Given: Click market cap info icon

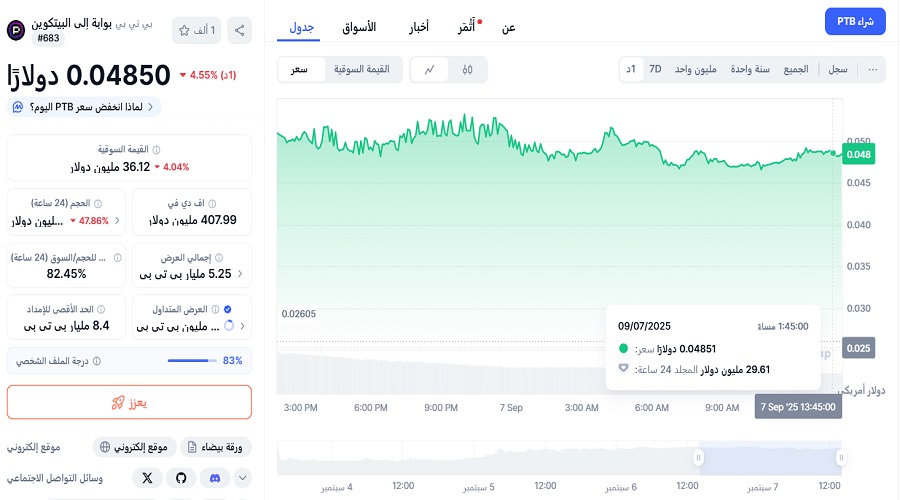Looking at the screenshot, I should point(156,149).
